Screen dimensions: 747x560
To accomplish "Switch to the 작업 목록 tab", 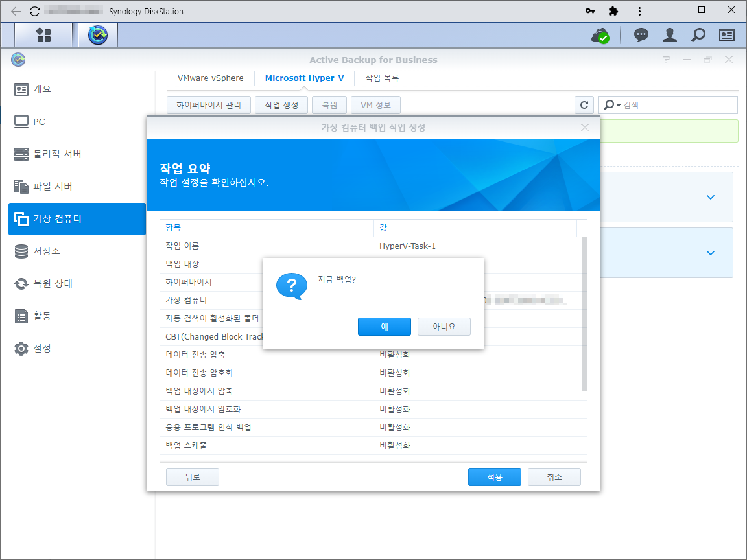I will pyautogui.click(x=382, y=78).
